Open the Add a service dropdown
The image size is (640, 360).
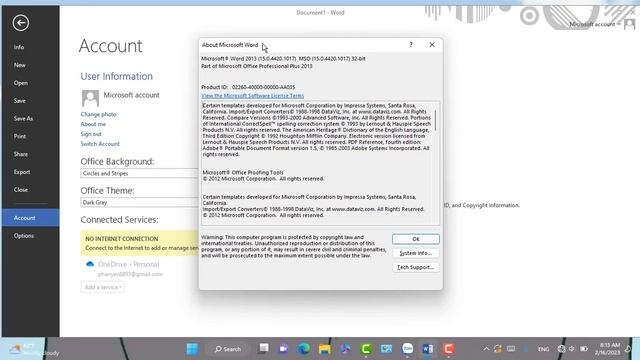102,287
